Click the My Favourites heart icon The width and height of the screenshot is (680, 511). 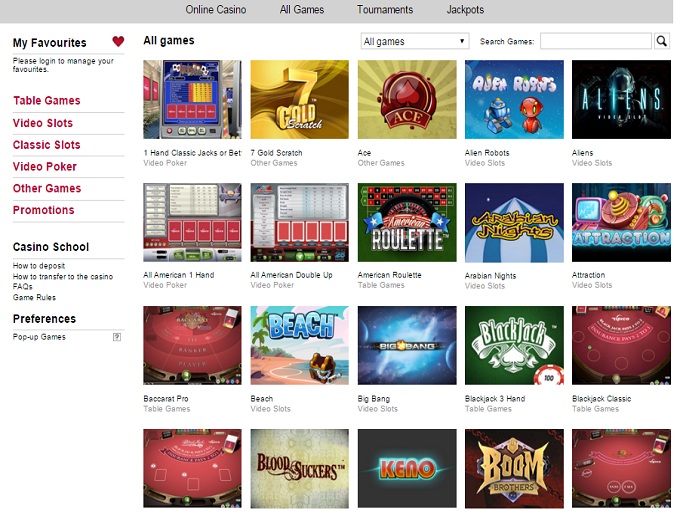pyautogui.click(x=118, y=42)
